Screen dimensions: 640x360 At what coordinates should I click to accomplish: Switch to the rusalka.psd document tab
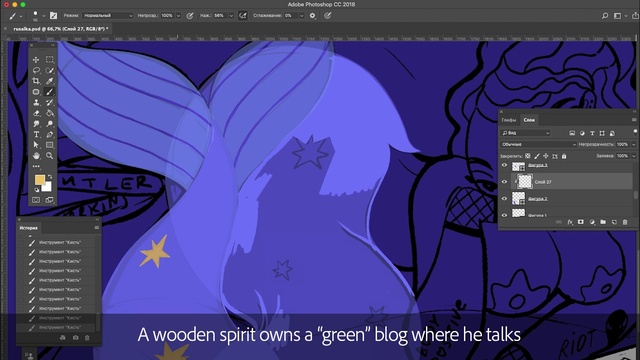[x=60, y=29]
